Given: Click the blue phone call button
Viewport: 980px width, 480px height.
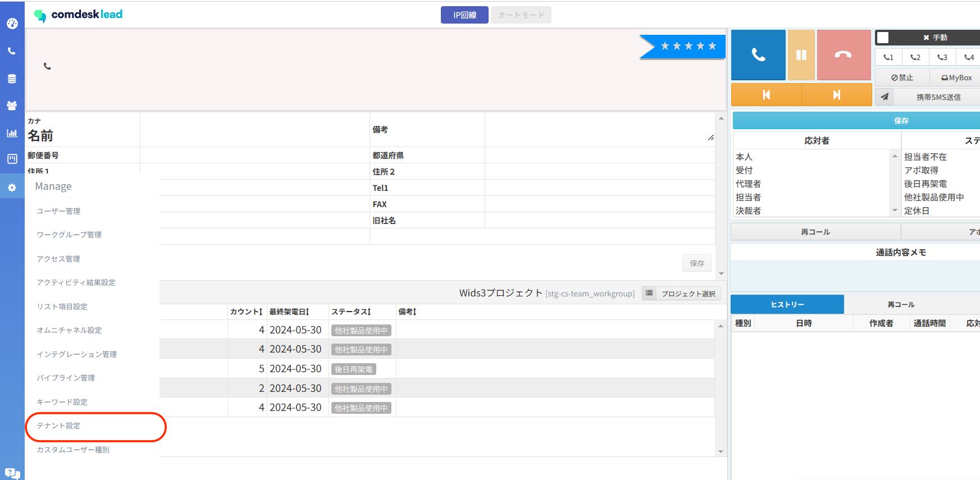Looking at the screenshot, I should (758, 55).
